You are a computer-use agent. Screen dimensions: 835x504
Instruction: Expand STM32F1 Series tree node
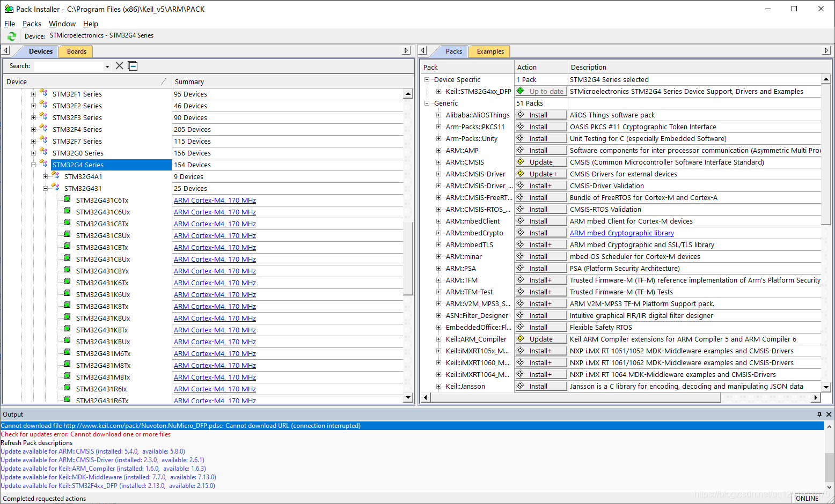click(33, 94)
